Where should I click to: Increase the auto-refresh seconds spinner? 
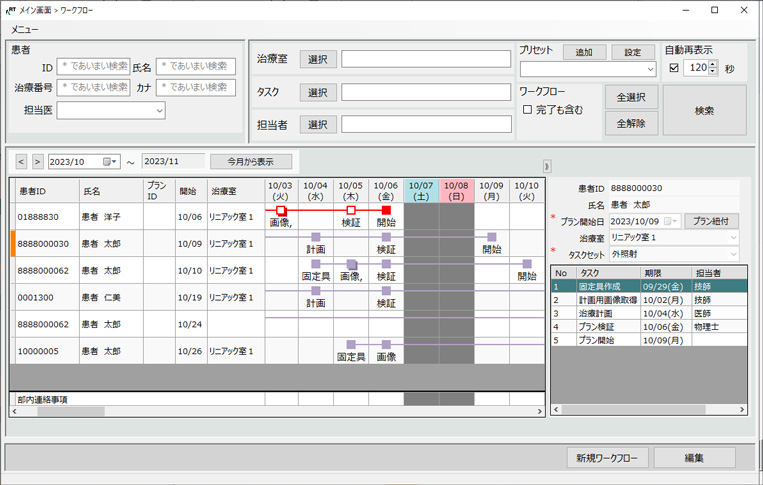point(713,64)
